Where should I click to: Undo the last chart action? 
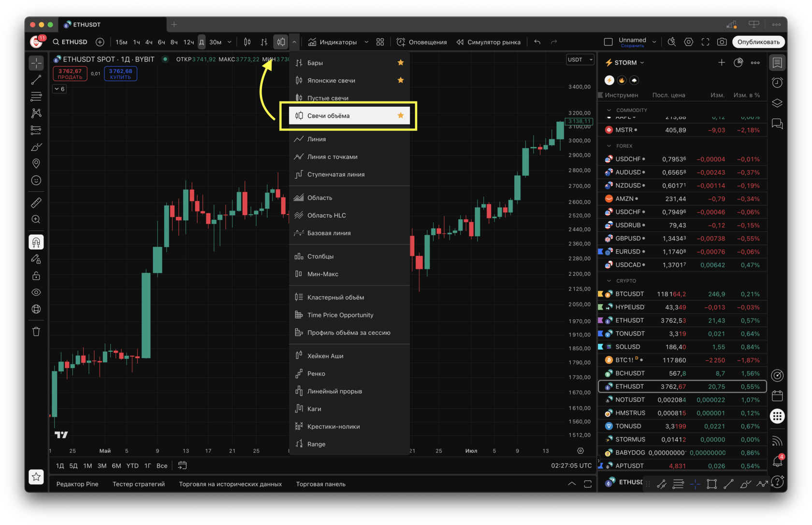pos(537,42)
